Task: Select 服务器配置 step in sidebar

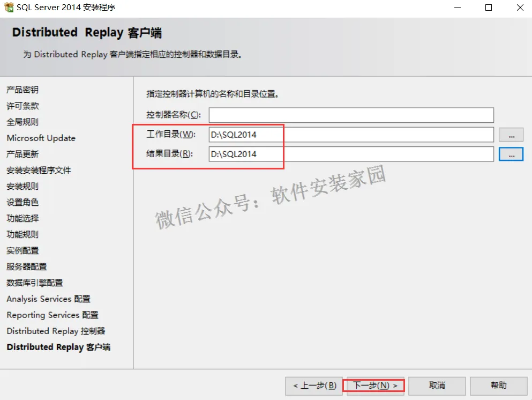Action: tap(26, 267)
